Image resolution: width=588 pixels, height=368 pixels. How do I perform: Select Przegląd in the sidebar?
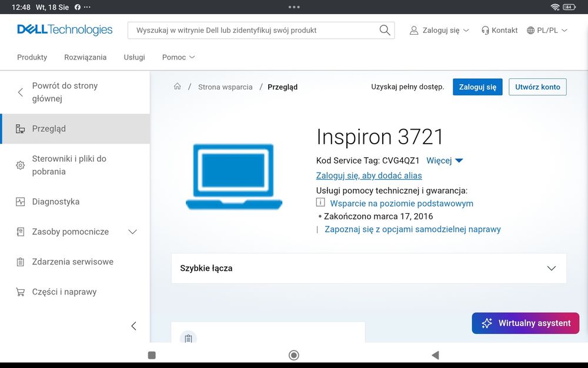75,129
